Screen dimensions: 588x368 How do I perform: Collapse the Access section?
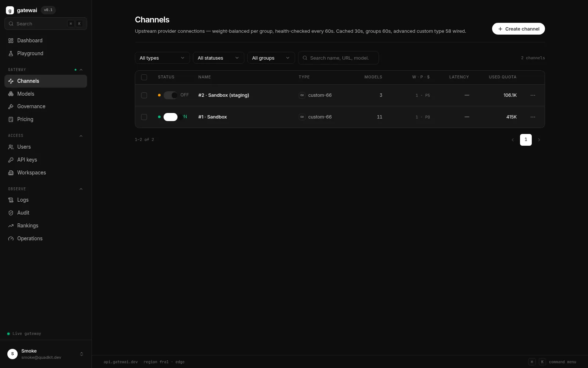pos(81,136)
